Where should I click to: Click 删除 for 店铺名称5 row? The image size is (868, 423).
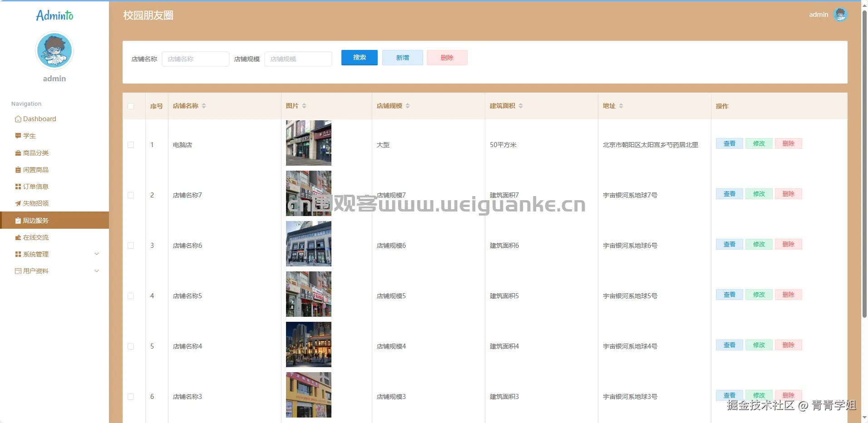tap(789, 295)
